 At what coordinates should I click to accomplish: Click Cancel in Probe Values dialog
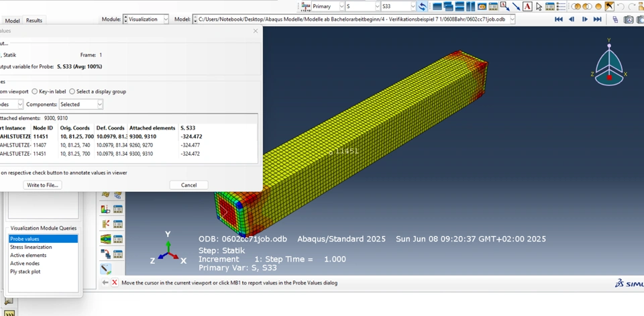(x=189, y=185)
